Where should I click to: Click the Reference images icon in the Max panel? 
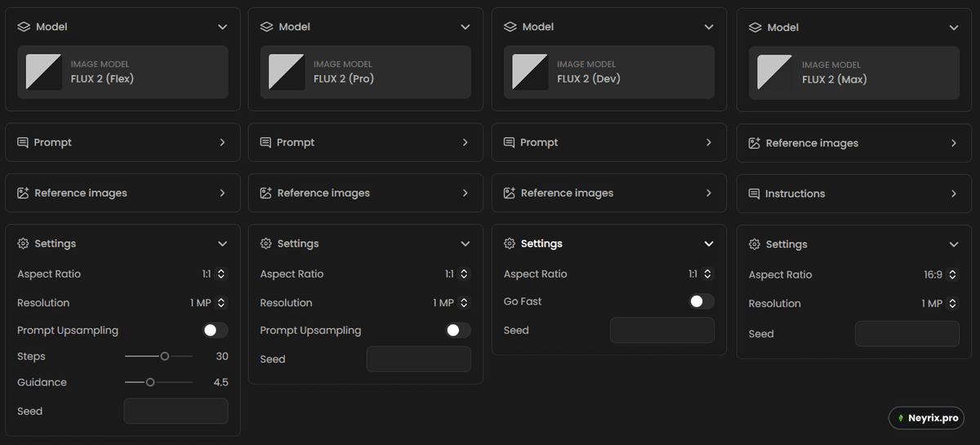pos(755,143)
